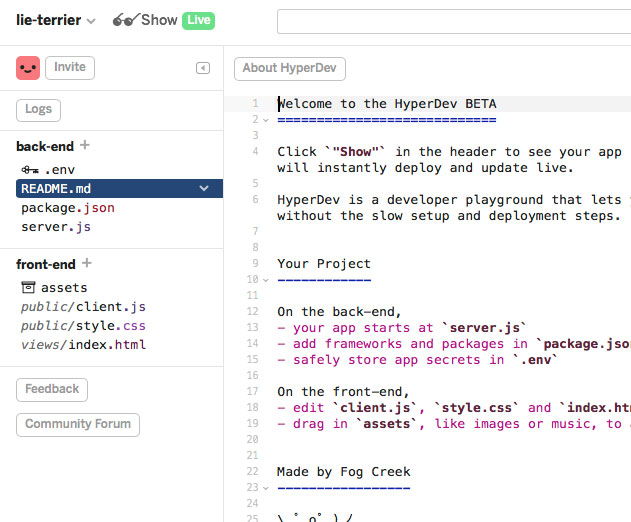
Task: Click the 'Show' label in the header
Action: point(159,20)
